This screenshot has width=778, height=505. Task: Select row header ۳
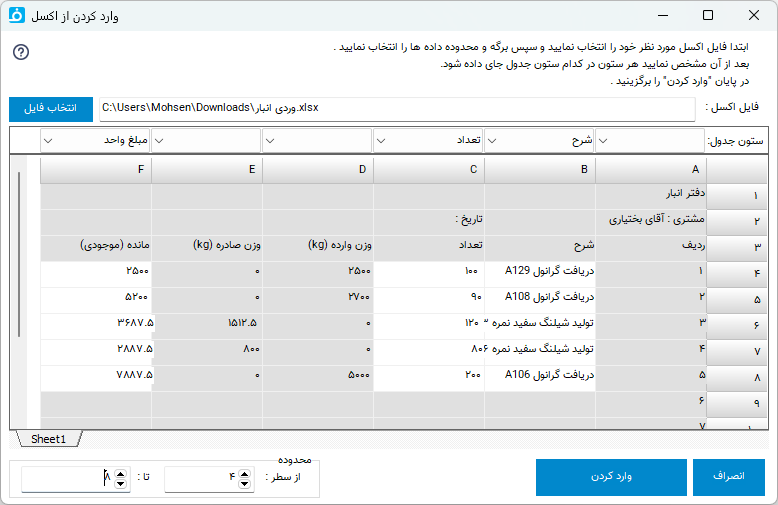(x=737, y=248)
